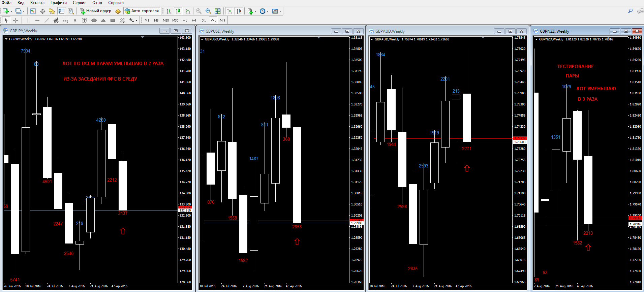Pick the Horizontal Line drawing tool
The image size is (644, 292).
point(37,20)
